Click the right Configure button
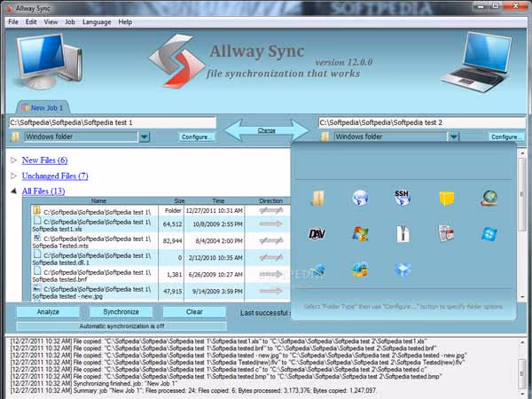Viewport: 532px width, 399px height. tap(506, 137)
